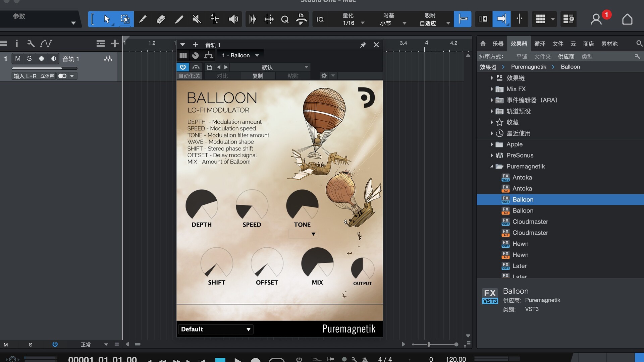Select the Paint tool
644x362 pixels.
(179, 19)
